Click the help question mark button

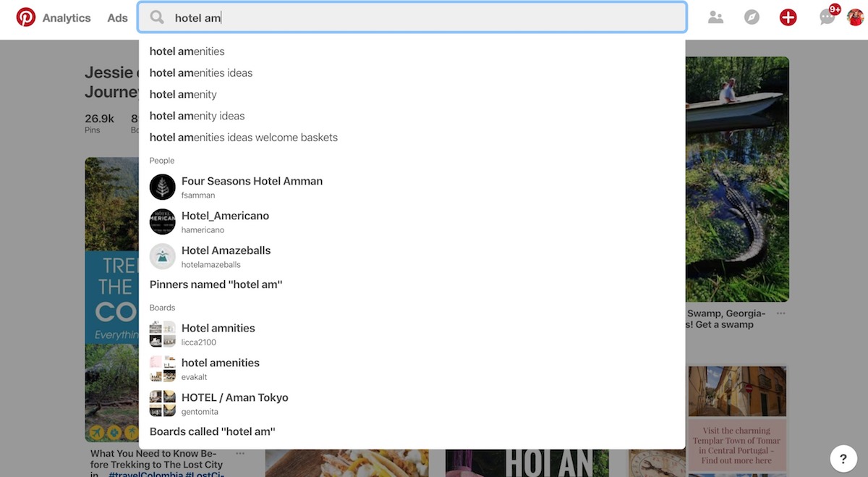tap(843, 458)
